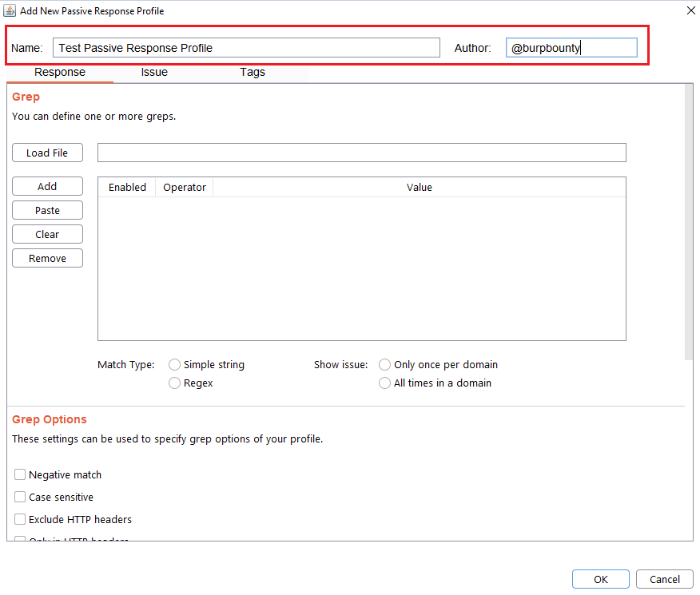Toggle the Case sensitive checkbox
700x595 pixels.
click(x=20, y=497)
